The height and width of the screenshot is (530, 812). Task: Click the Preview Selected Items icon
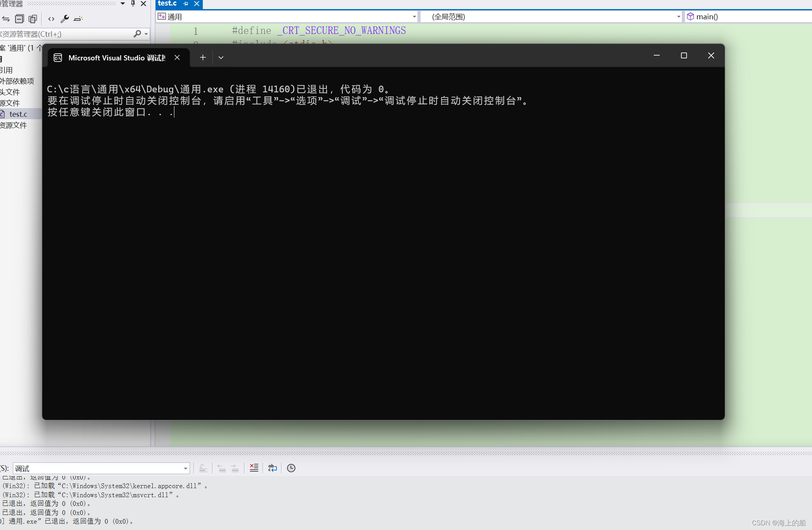[x=78, y=19]
